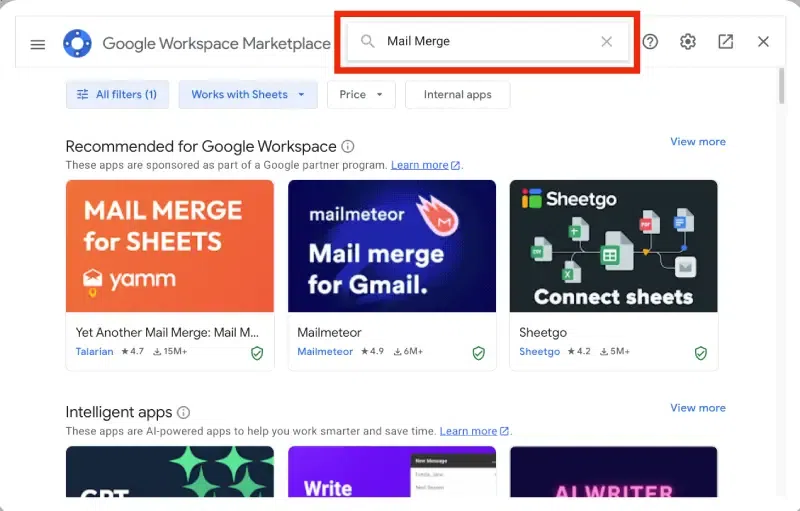Screen dimensions: 800x511
Task: Open the Sheetgo Connect sheets thumbnail
Action: pyautogui.click(x=613, y=246)
